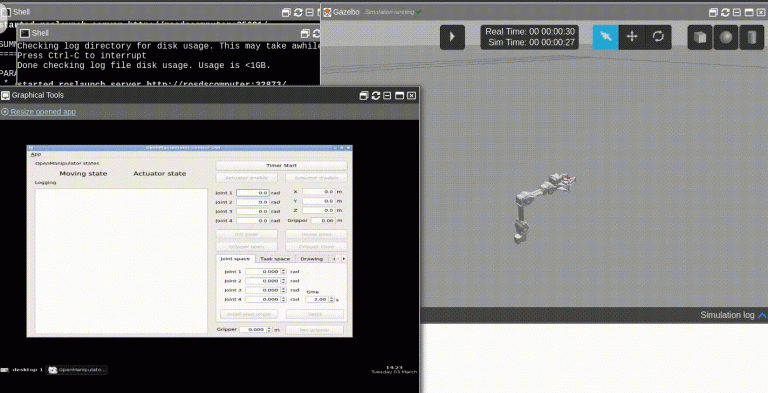Insert a cylinder shape into scene

coord(752,37)
